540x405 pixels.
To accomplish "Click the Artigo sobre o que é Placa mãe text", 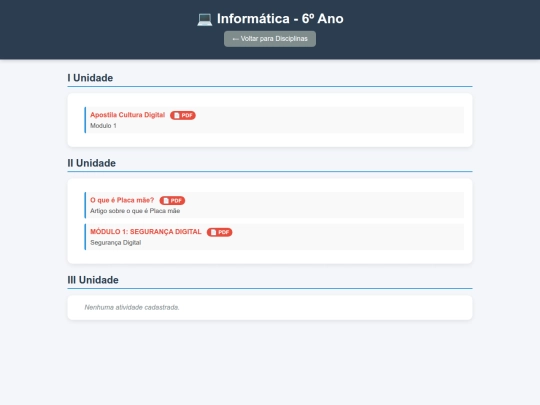I will pos(135,211).
